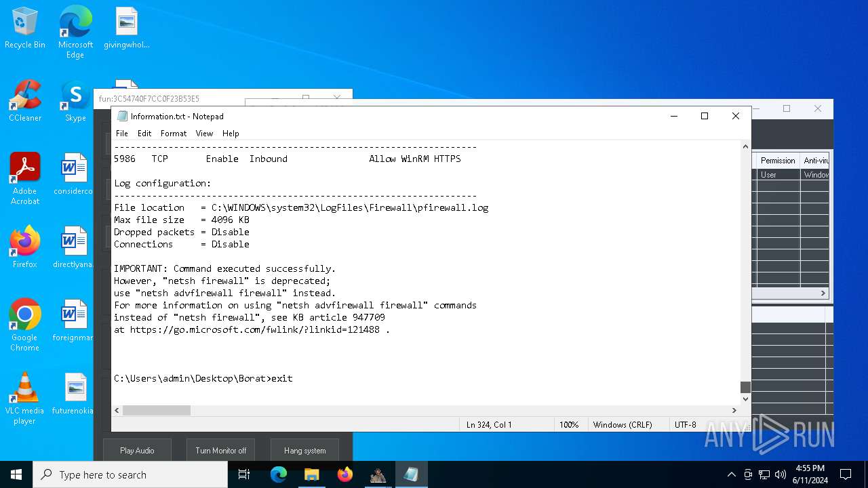
Task: Click the horizontal scroll right arrow in Notepad
Action: click(734, 410)
